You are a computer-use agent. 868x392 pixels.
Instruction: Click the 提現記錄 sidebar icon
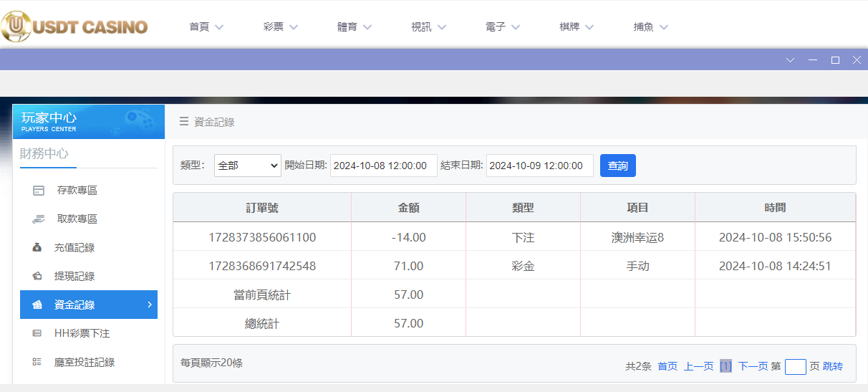pyautogui.click(x=37, y=277)
